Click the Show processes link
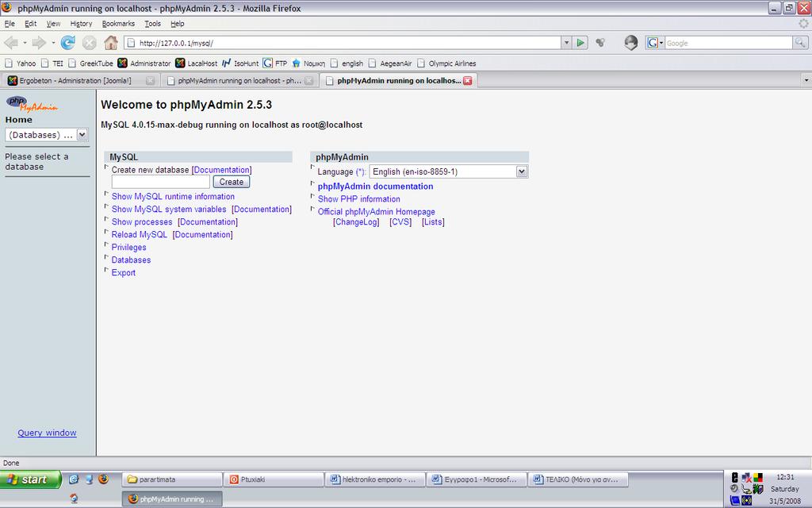 click(x=142, y=222)
